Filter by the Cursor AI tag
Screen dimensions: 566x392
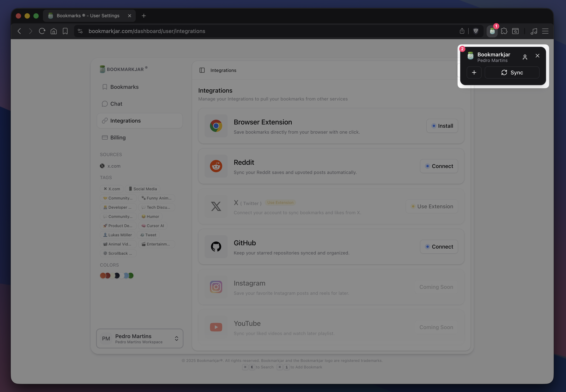(x=152, y=226)
